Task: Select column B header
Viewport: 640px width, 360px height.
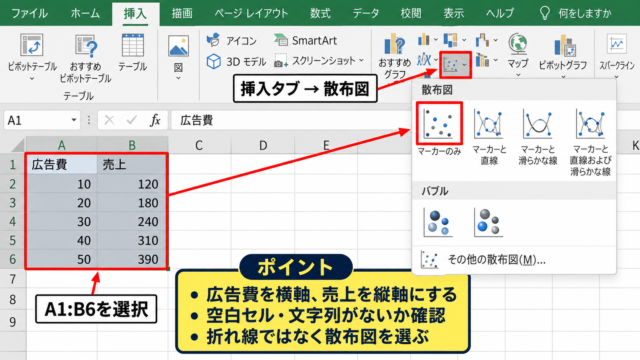Action: click(132, 145)
